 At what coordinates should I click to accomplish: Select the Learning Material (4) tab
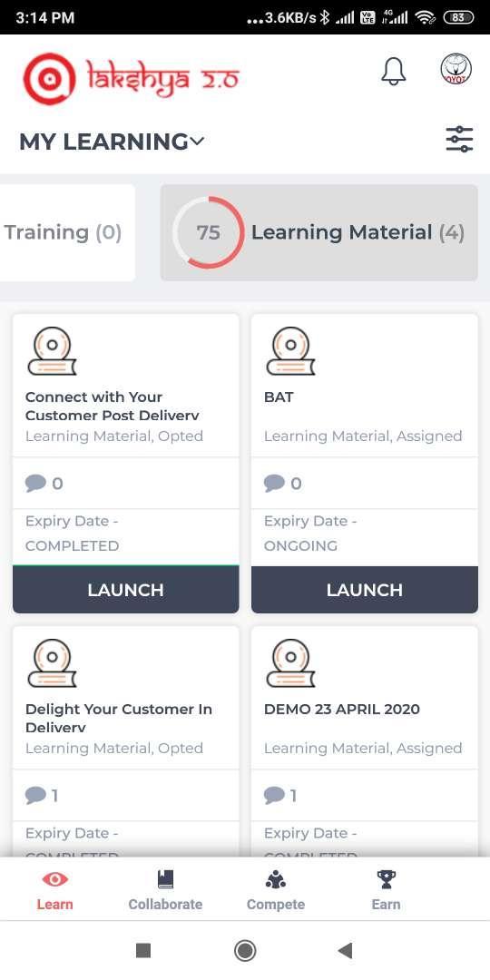pyautogui.click(x=319, y=232)
